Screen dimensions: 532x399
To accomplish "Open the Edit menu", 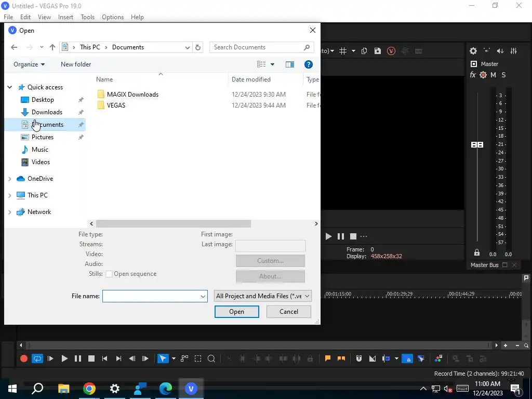I will pyautogui.click(x=25, y=17).
